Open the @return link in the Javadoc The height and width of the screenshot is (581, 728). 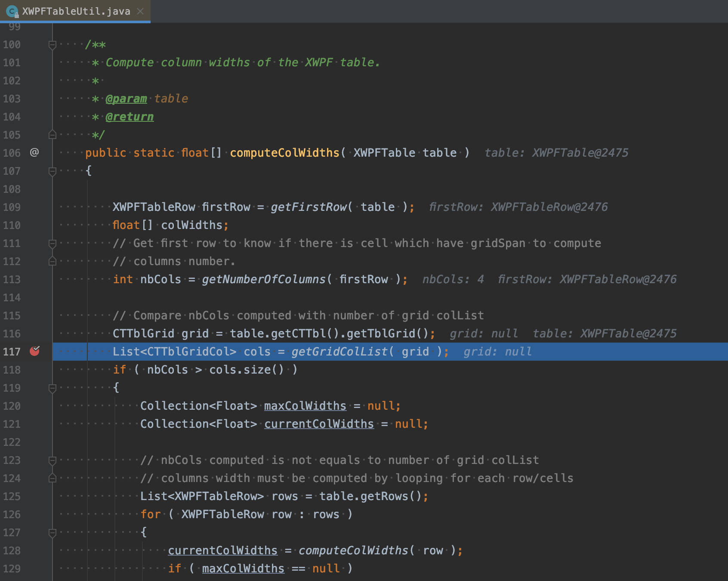pyautogui.click(x=130, y=117)
